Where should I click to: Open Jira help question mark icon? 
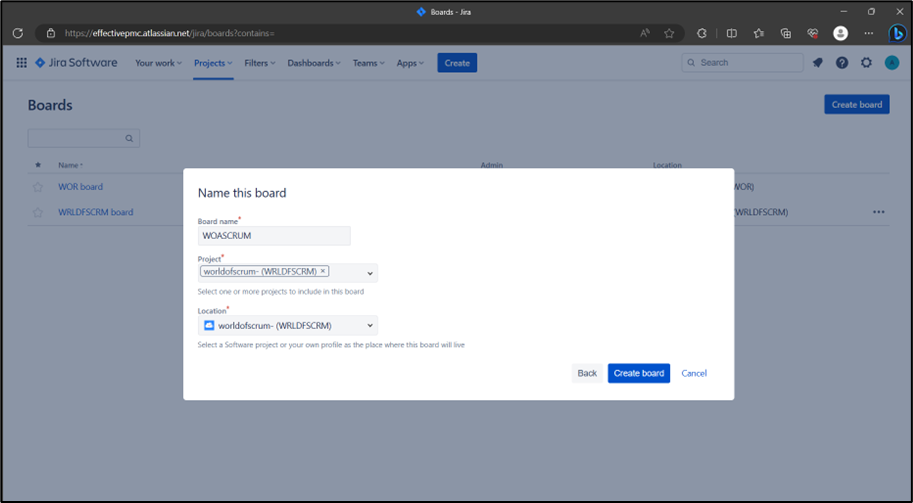click(x=842, y=63)
